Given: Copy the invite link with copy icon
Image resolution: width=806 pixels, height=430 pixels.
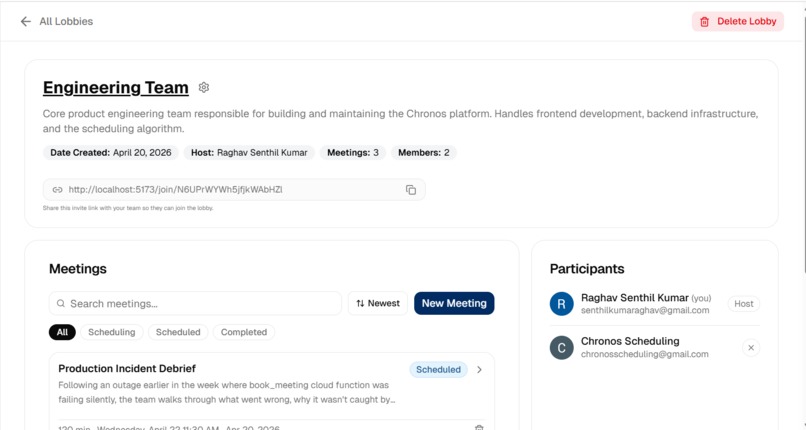Looking at the screenshot, I should pos(411,190).
